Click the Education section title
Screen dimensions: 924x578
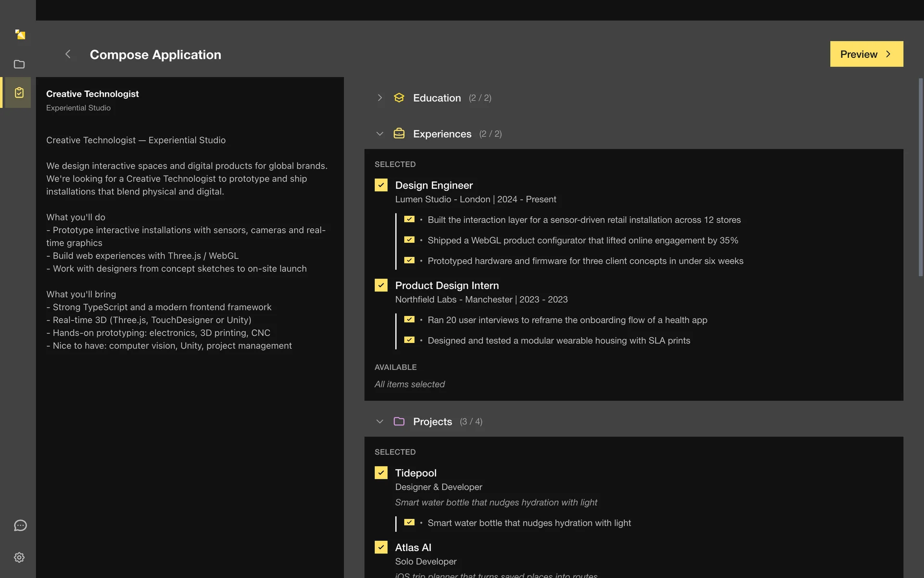tap(437, 98)
